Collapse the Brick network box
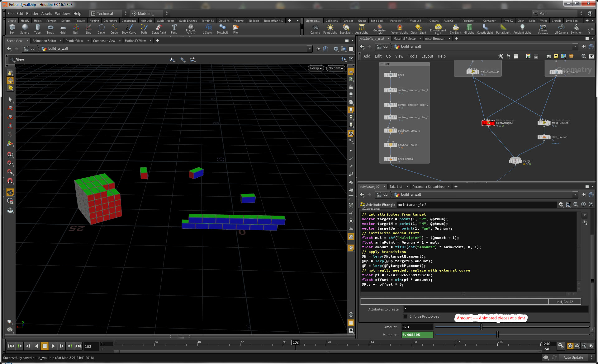The image size is (598, 364). point(382,64)
